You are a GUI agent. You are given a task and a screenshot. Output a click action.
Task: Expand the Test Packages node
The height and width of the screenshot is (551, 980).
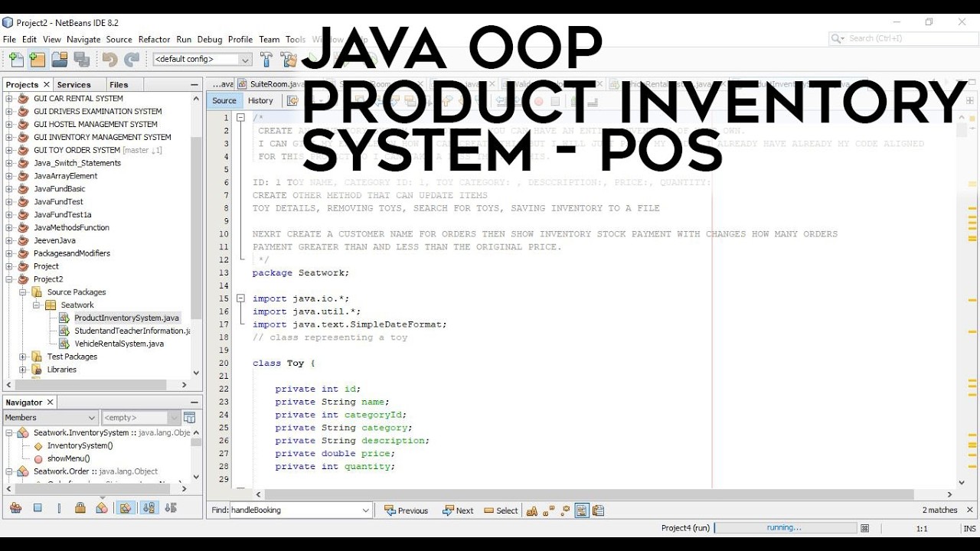coord(23,357)
